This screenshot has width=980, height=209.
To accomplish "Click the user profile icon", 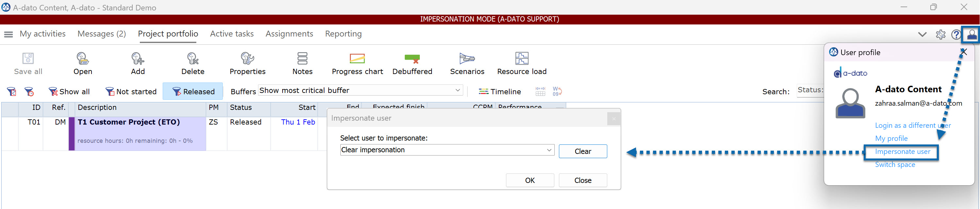I will 972,35.
